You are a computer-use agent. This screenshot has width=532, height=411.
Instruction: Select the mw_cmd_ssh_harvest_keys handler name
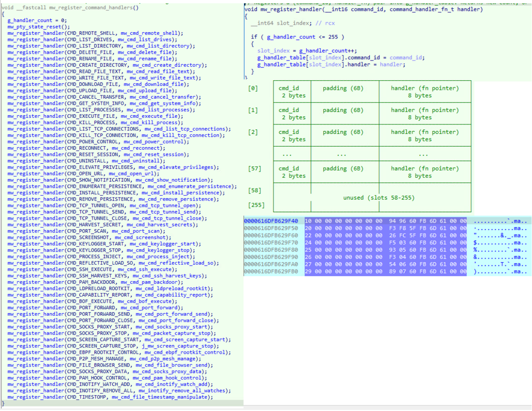167,276
